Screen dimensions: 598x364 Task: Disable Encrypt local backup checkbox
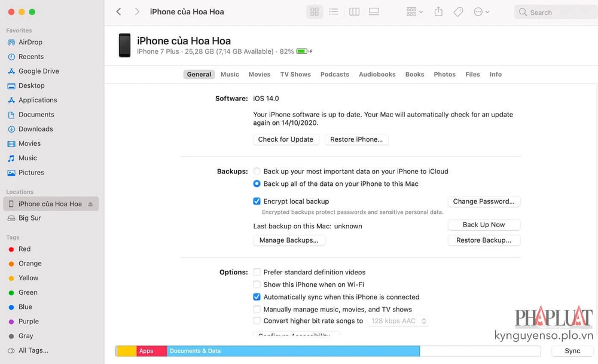(257, 201)
